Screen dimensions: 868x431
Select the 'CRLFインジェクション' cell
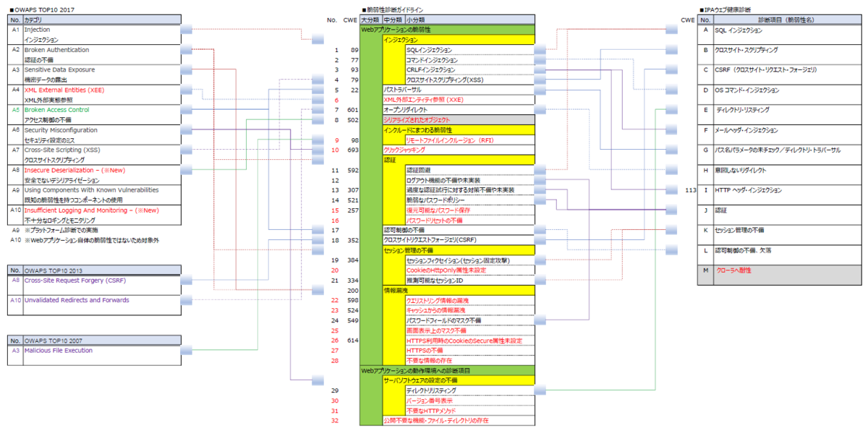(x=469, y=70)
